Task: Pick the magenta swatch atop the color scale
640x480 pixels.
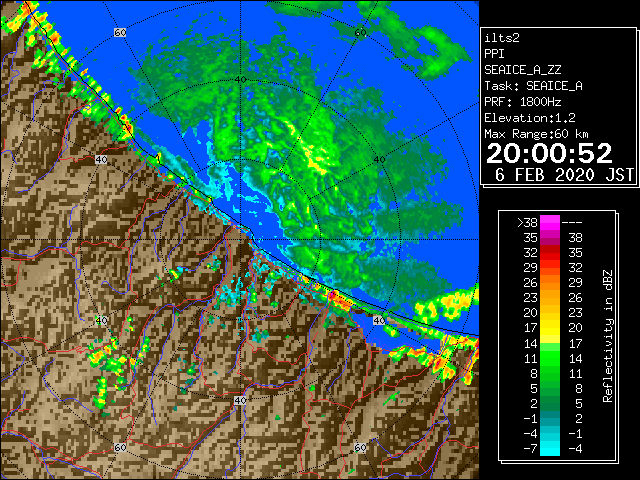Action: click(x=550, y=223)
